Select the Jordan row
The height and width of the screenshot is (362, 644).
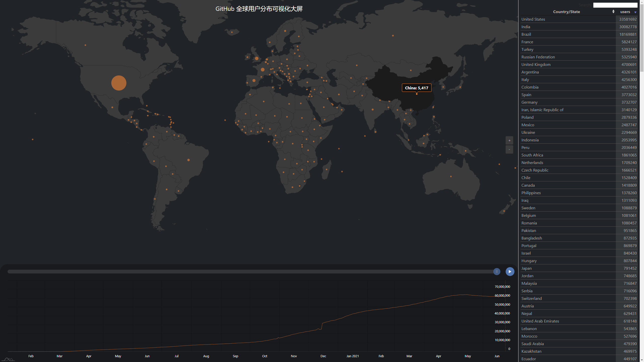(579, 276)
